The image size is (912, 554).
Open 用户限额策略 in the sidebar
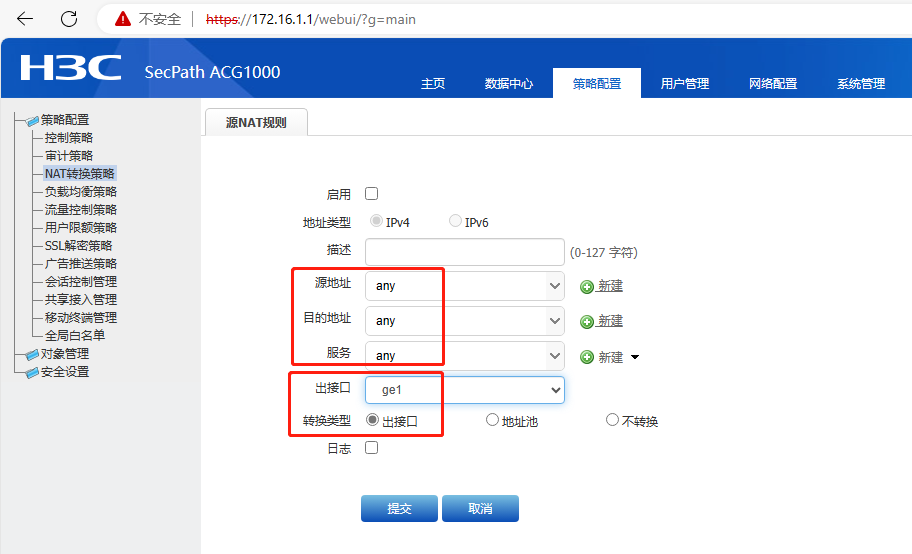pos(81,228)
